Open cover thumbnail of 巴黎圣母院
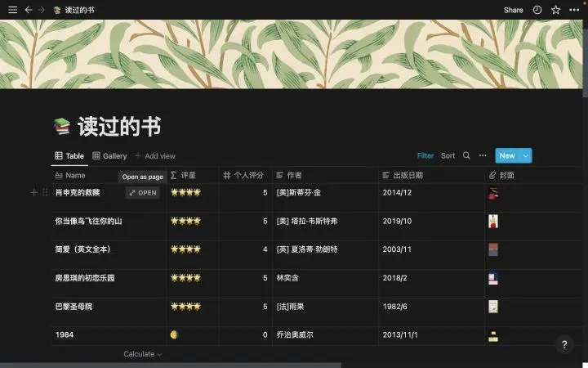This screenshot has width=588, height=368. pos(493,307)
